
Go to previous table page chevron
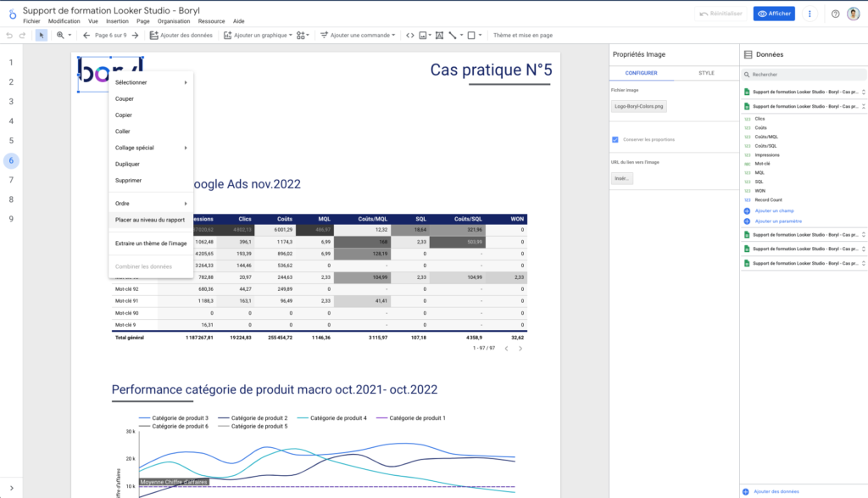coord(506,349)
